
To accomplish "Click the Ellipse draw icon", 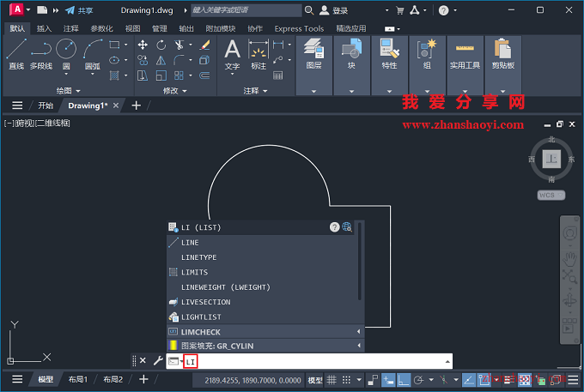I will tap(114, 60).
